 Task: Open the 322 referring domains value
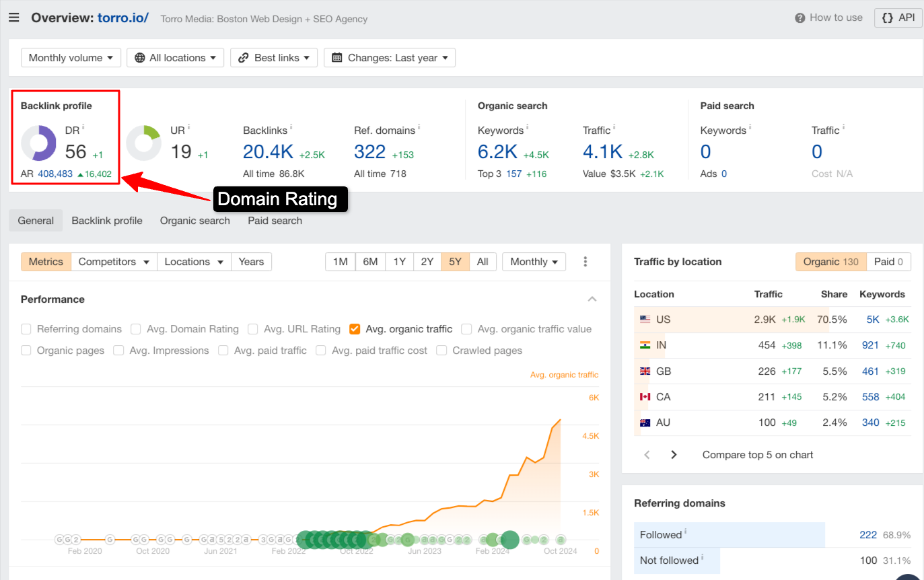point(370,152)
